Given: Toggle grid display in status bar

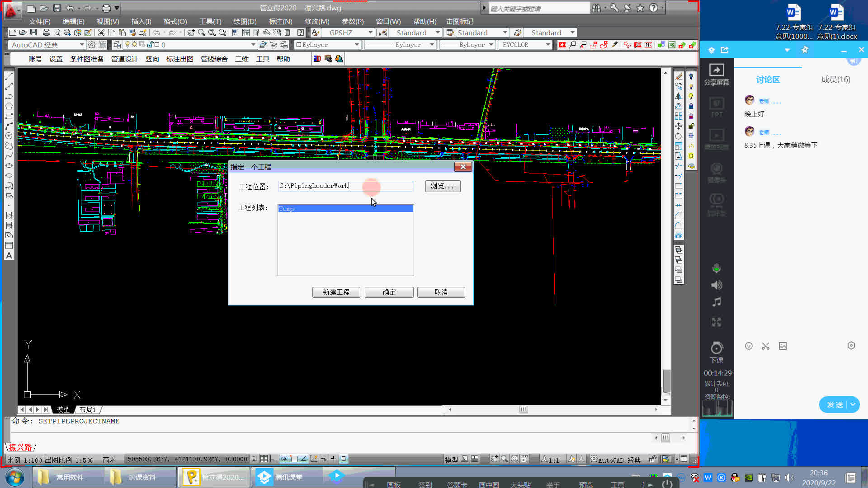Looking at the screenshot, I should 264,459.
